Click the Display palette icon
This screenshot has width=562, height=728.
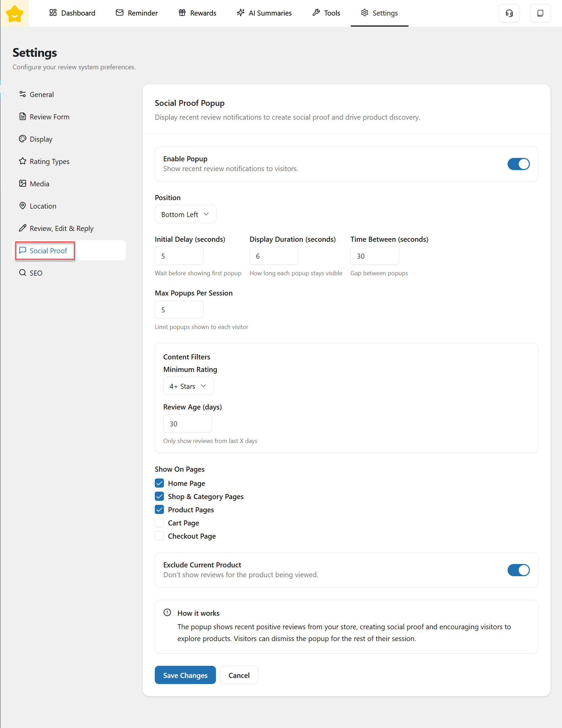23,139
